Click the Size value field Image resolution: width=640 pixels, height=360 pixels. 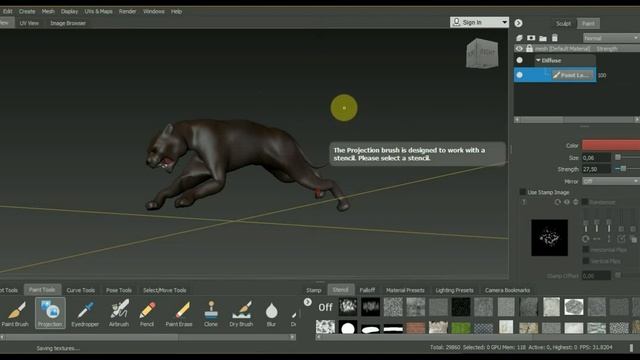[x=596, y=158]
